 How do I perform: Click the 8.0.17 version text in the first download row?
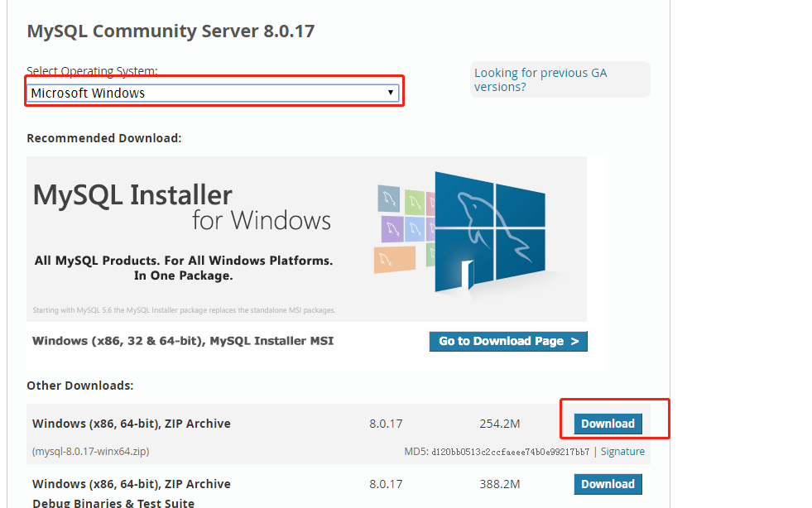tap(386, 423)
